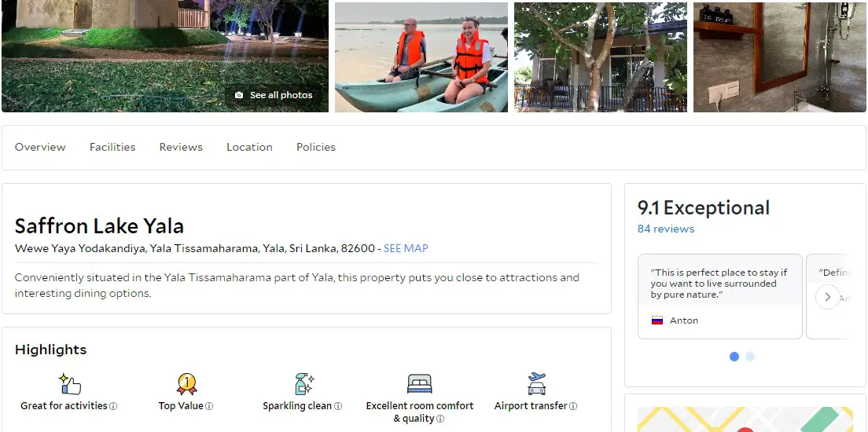Click the Airport transfer car icon
Viewport: 868px width, 432px height.
537,384
